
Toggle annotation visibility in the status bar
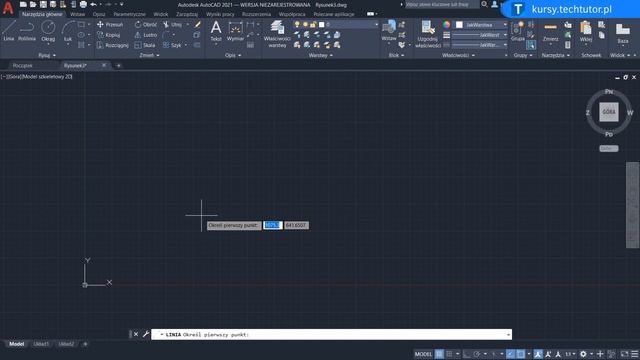coord(538,354)
